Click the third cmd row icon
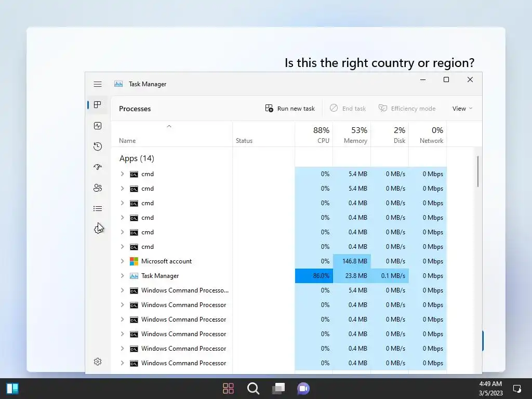 click(134, 203)
